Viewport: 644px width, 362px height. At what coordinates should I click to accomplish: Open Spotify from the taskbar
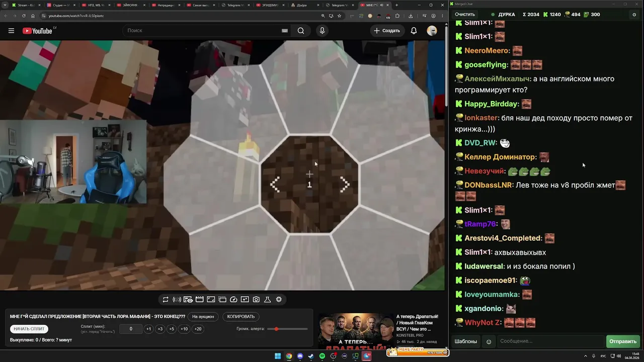click(x=322, y=356)
